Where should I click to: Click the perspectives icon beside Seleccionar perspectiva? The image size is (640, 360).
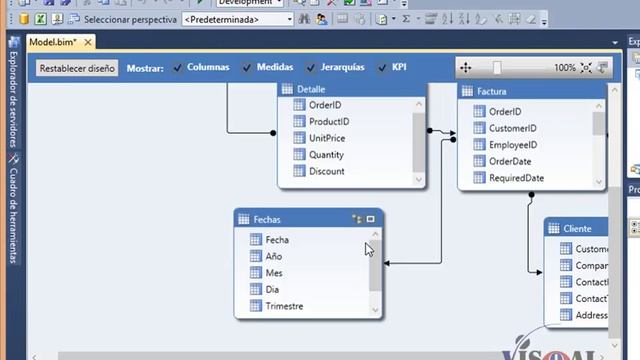click(74, 19)
